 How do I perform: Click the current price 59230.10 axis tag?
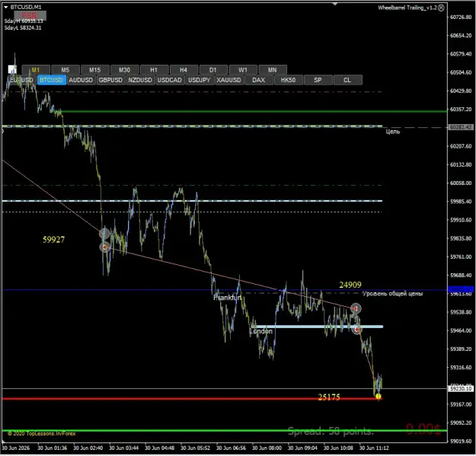tap(461, 389)
